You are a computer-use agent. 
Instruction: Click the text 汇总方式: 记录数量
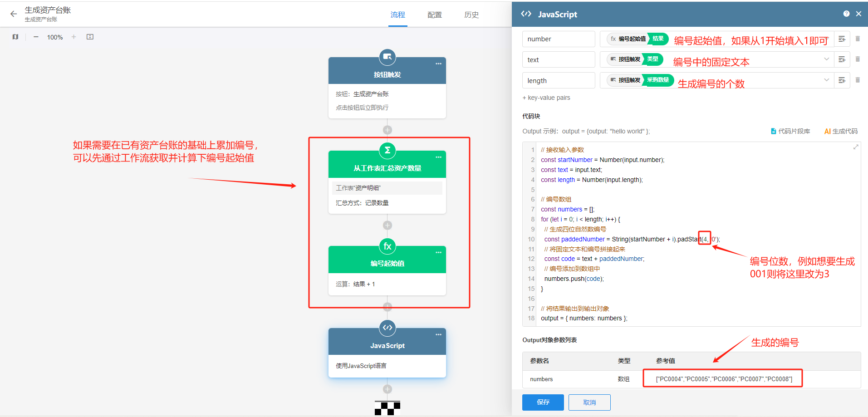(x=362, y=203)
